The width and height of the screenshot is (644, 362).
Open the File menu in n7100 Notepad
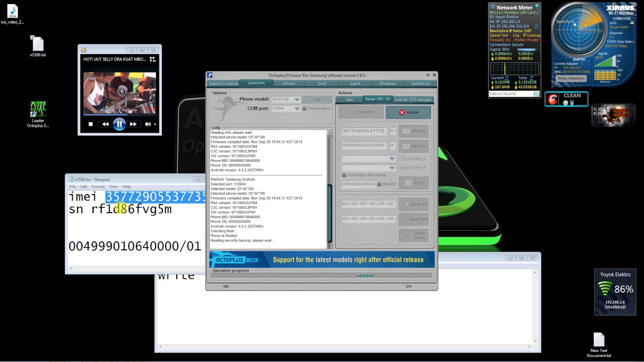[x=72, y=187]
